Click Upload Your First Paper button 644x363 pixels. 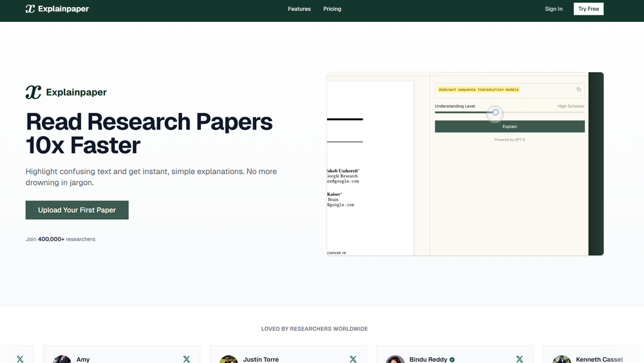pos(77,210)
